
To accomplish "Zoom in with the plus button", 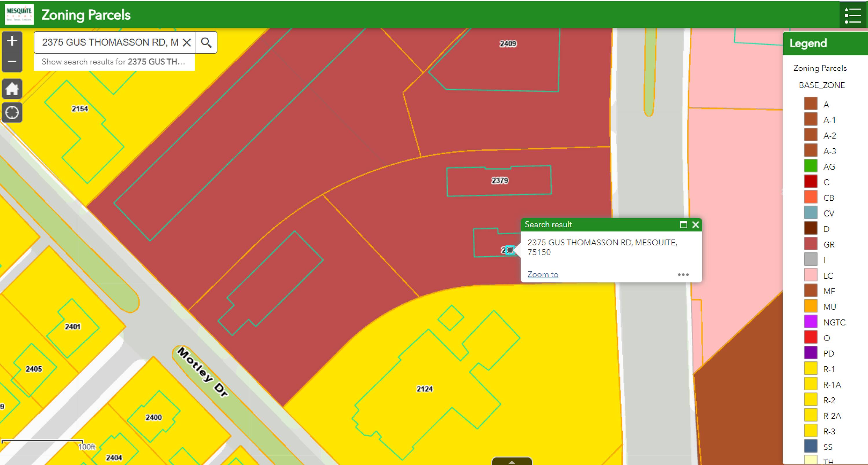I will (x=12, y=41).
